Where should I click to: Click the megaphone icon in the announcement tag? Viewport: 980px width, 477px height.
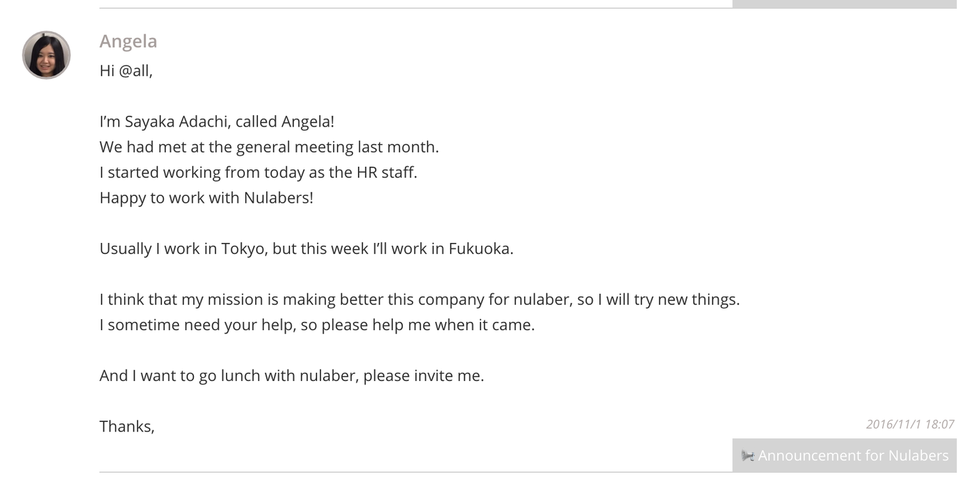pyautogui.click(x=747, y=456)
